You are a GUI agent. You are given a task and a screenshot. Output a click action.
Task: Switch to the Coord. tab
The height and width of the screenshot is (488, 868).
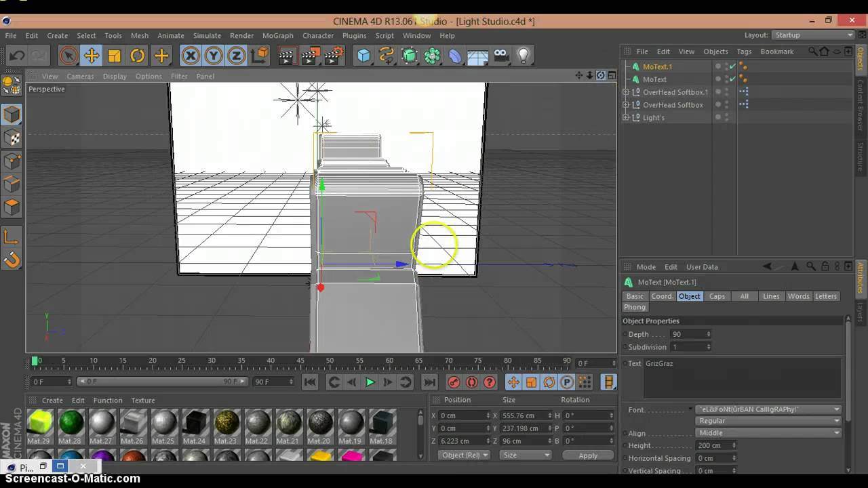click(662, 296)
